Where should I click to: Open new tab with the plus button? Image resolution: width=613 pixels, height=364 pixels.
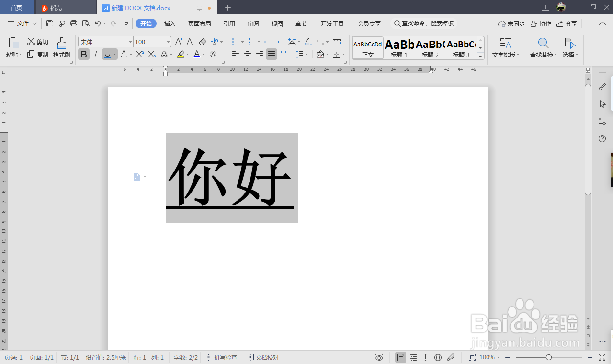[228, 8]
